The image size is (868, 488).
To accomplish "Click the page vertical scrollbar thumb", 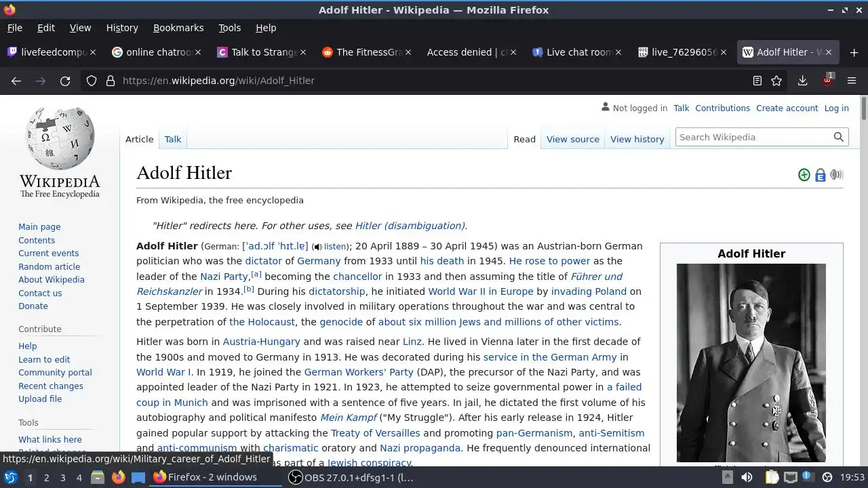I will tap(863, 109).
